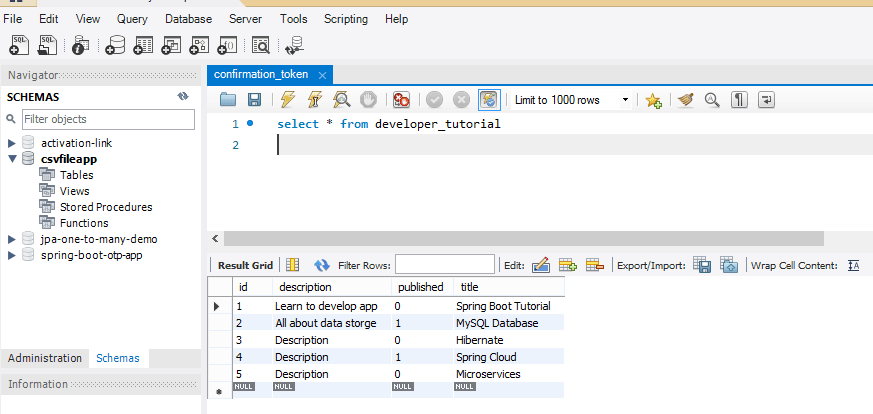Switch to the Administration tab
Viewport: 873px width, 414px height.
click(45, 358)
